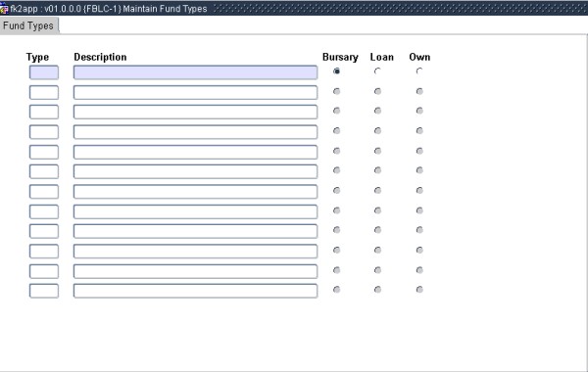The width and height of the screenshot is (588, 372).
Task: Open the Fund Types tab
Action: 28,25
